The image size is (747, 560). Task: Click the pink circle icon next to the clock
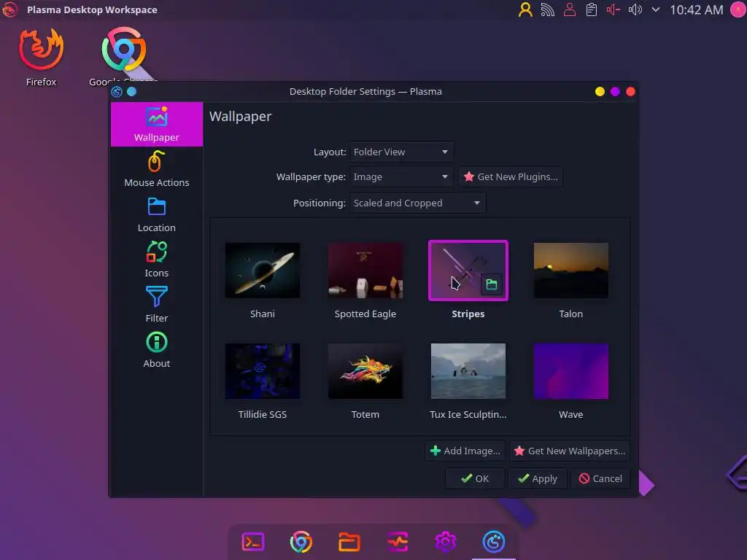pyautogui.click(x=738, y=9)
